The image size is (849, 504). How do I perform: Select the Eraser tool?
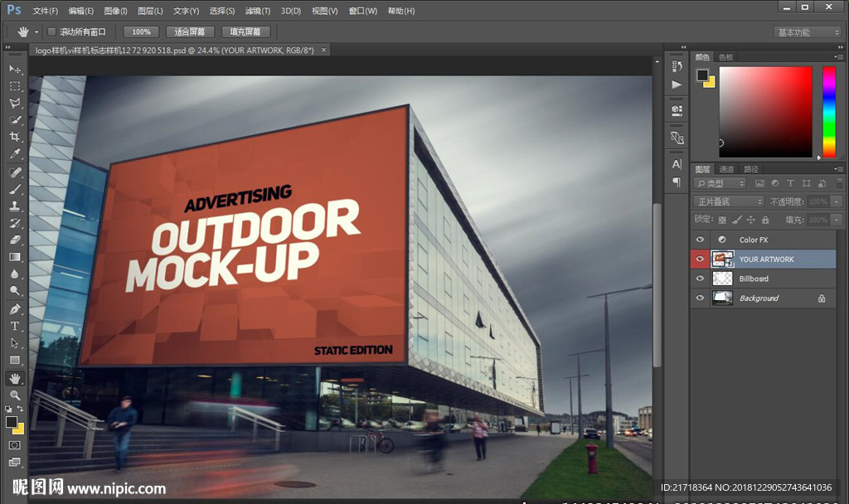click(15, 240)
